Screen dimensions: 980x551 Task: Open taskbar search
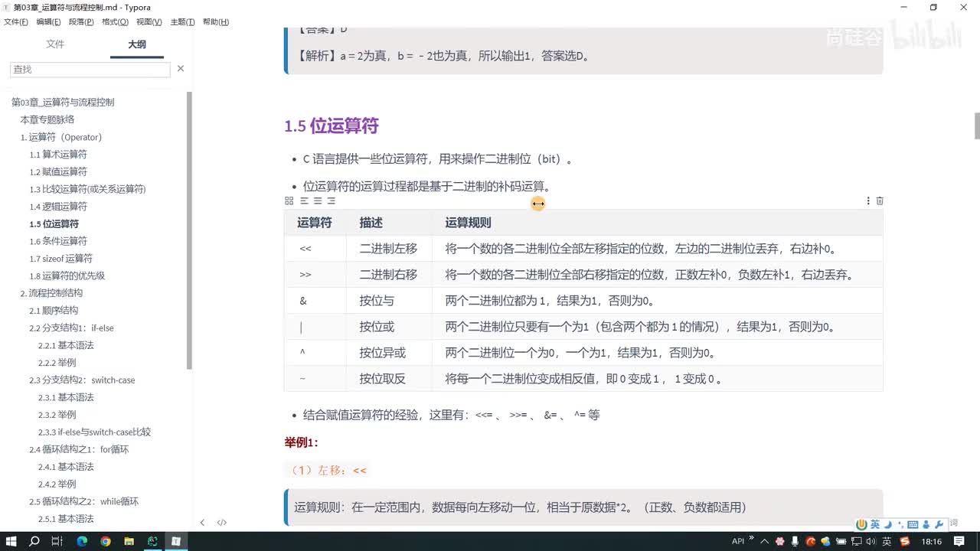pos(34,541)
